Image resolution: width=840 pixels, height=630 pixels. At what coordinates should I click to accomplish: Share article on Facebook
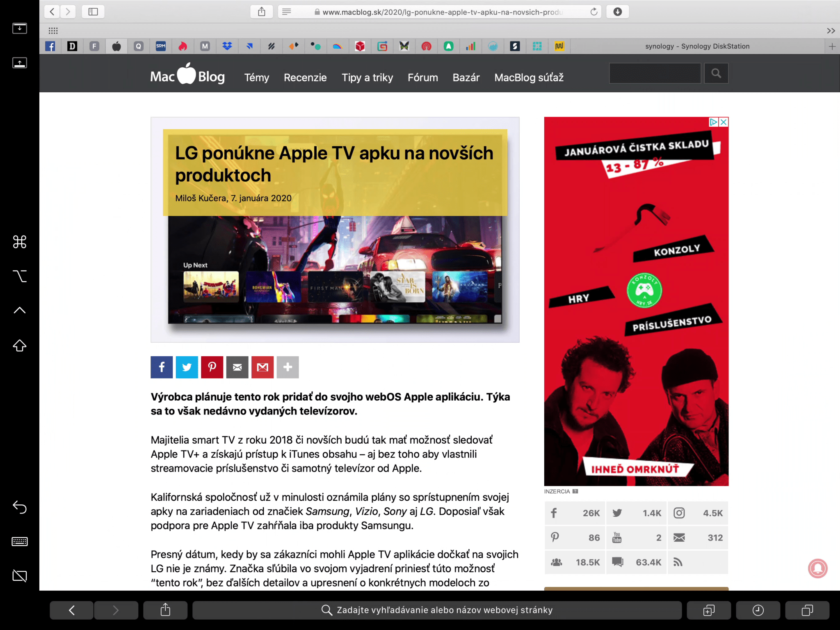[162, 367]
